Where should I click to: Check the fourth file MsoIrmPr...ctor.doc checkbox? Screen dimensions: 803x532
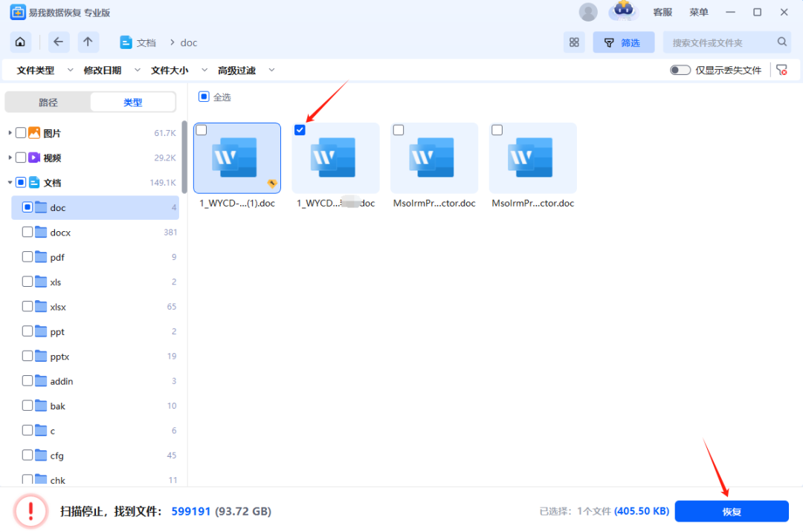click(497, 130)
